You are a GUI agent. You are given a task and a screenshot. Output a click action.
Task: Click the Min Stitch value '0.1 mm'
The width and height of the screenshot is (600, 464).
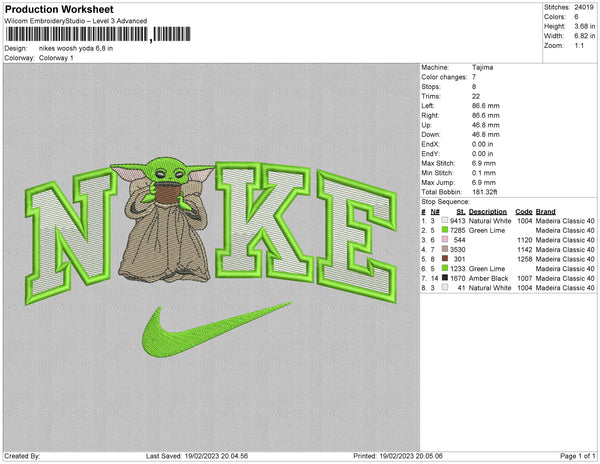coord(484,173)
